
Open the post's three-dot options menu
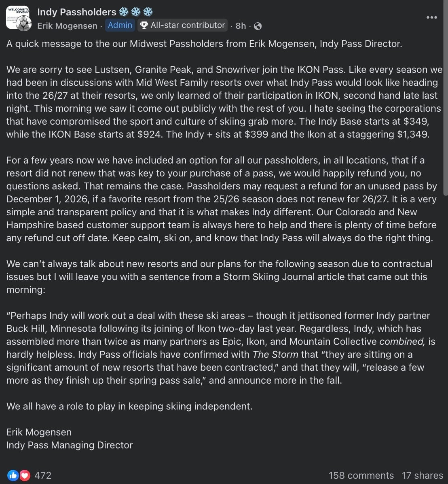[x=431, y=17]
